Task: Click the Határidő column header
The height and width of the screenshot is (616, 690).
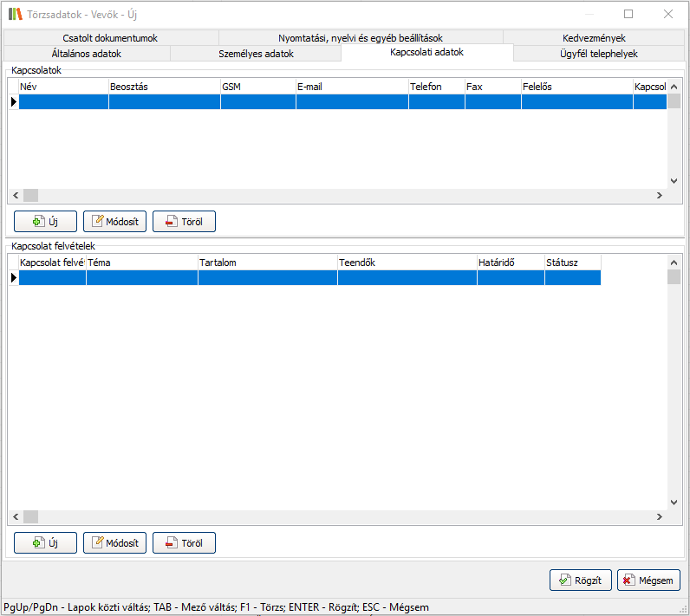Action: click(x=510, y=262)
